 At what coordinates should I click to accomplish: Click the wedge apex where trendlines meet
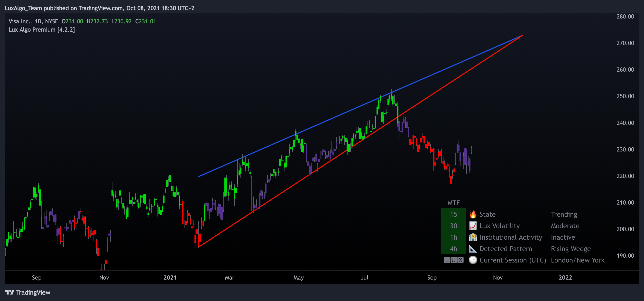coord(523,35)
